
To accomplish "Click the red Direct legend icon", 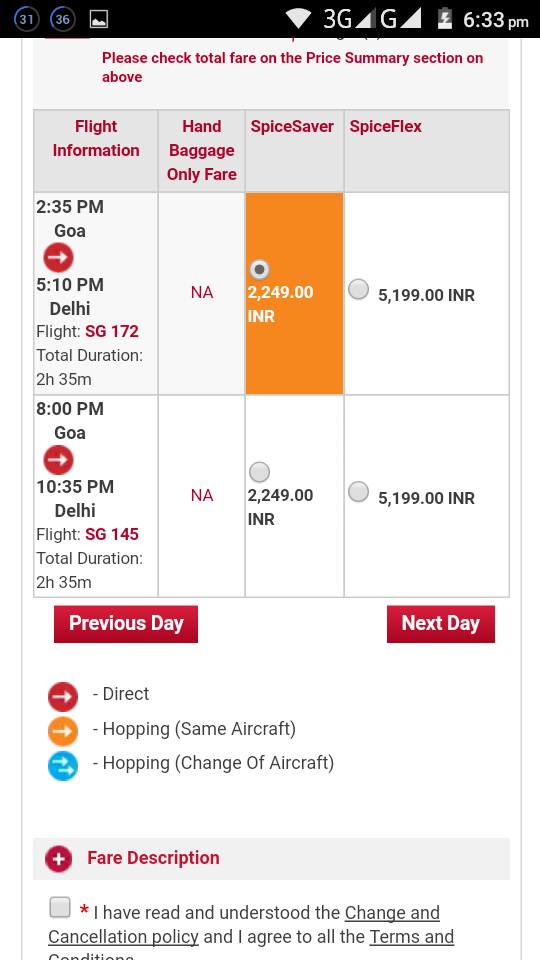I will (x=63, y=696).
